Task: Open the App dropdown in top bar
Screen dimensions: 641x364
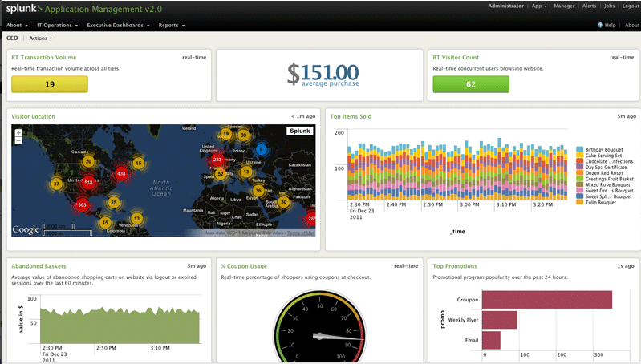Action: [539, 6]
